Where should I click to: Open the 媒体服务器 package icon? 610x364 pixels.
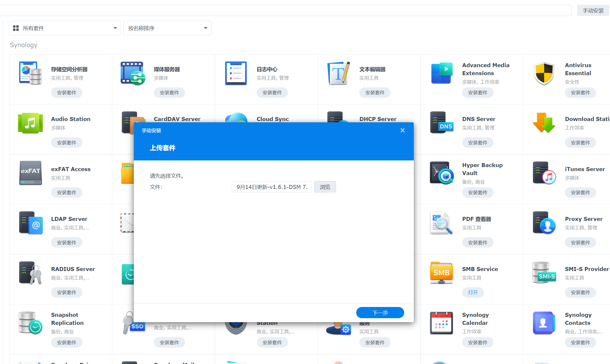point(133,73)
